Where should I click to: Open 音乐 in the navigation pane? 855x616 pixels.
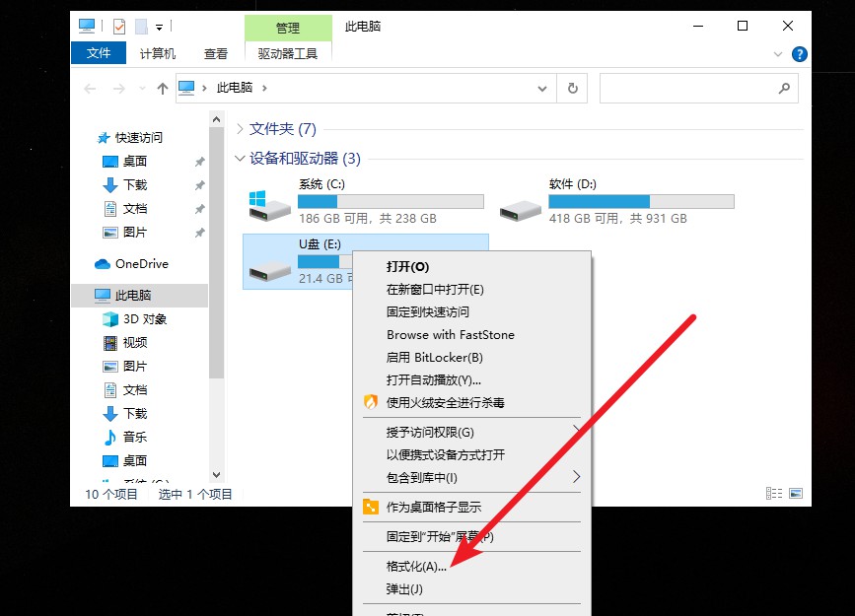[x=135, y=437]
